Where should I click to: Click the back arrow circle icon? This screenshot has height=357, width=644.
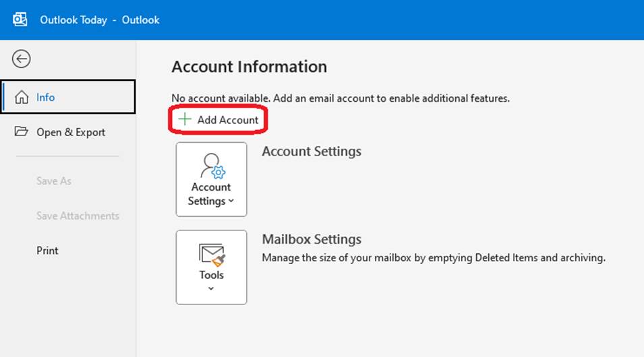[x=21, y=59]
